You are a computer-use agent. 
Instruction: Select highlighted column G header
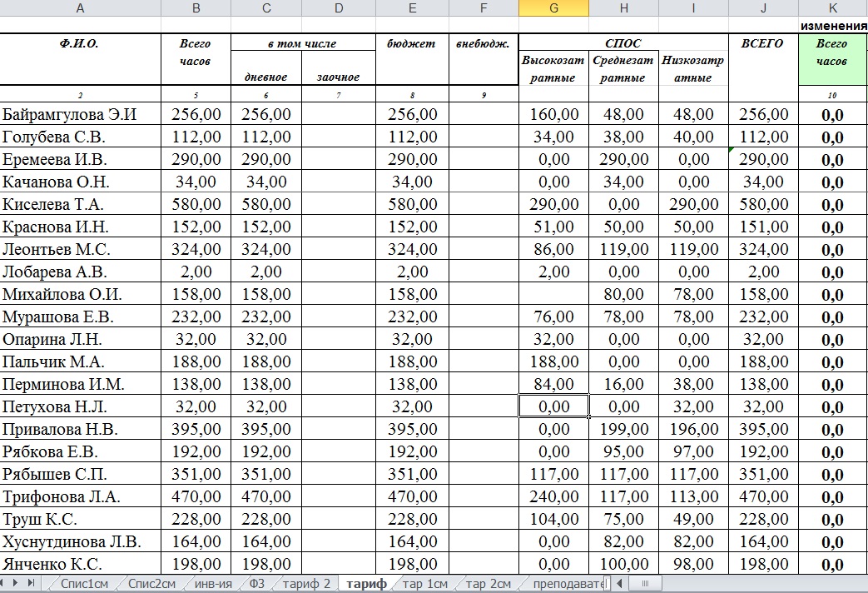click(x=553, y=7)
